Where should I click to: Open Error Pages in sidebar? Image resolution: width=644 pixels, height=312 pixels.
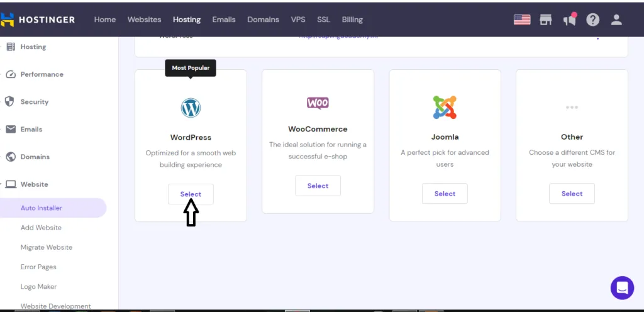[38, 267]
